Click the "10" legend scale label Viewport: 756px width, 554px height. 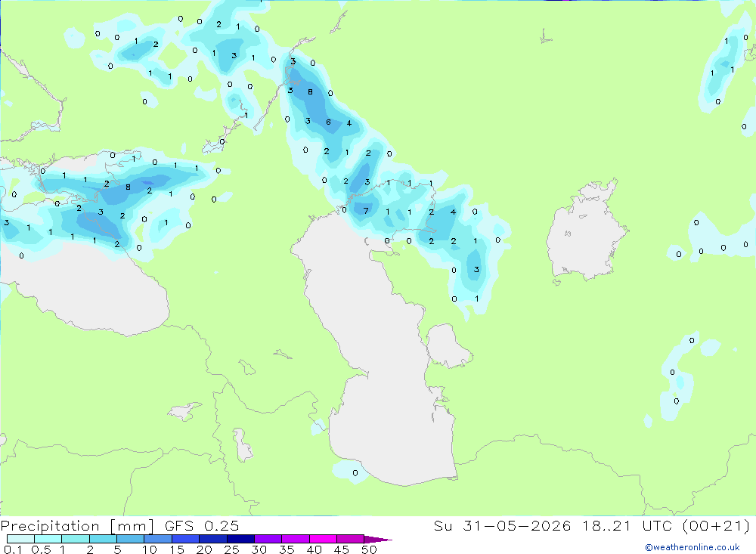(x=150, y=549)
